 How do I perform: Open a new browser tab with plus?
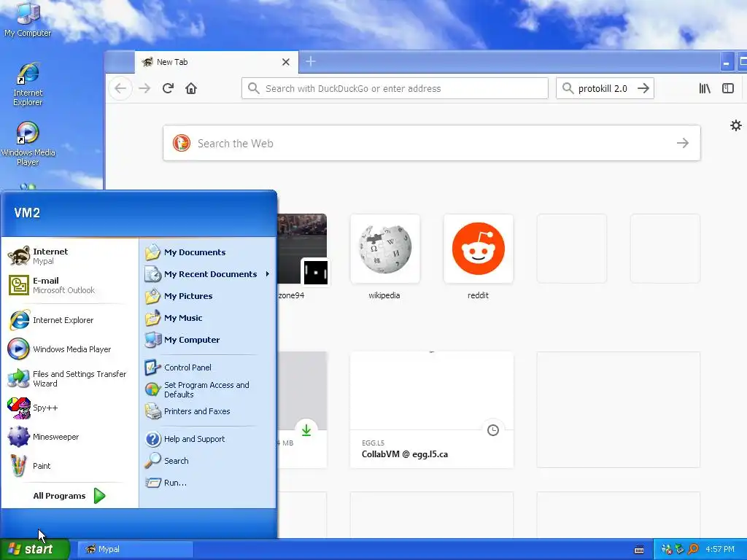coord(311,61)
